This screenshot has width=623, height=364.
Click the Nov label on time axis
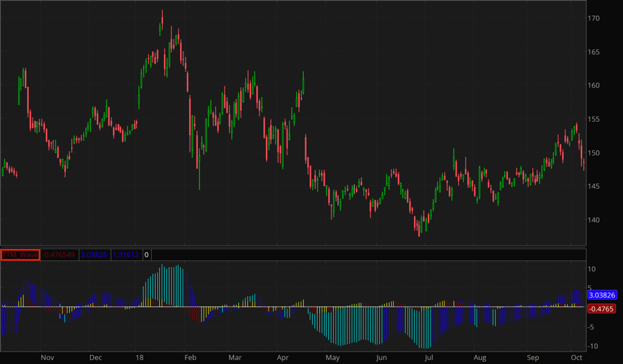click(x=47, y=358)
